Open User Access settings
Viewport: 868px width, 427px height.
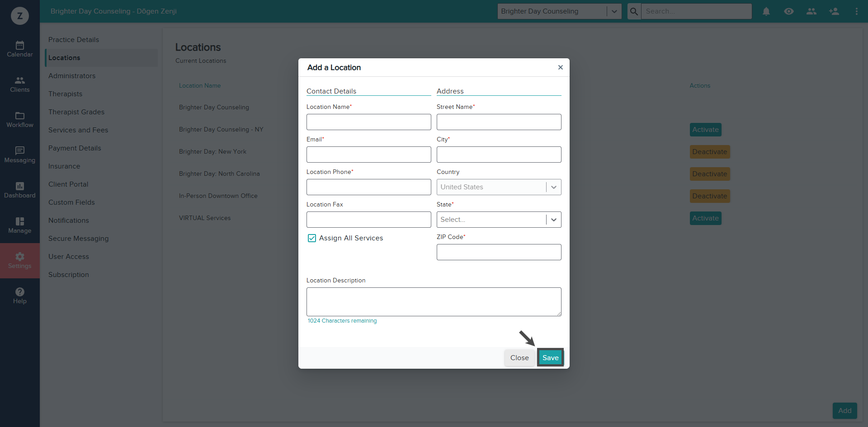69,257
